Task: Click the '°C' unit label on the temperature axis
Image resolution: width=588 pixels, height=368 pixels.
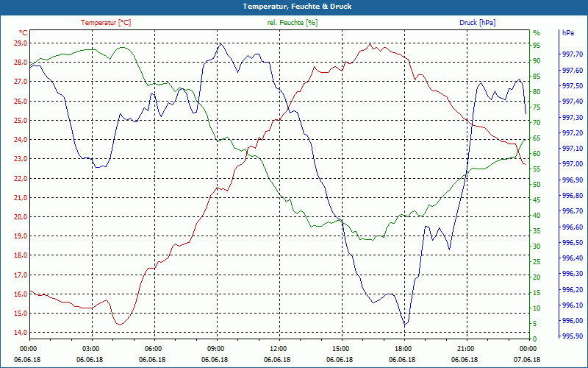Action: pos(23,33)
